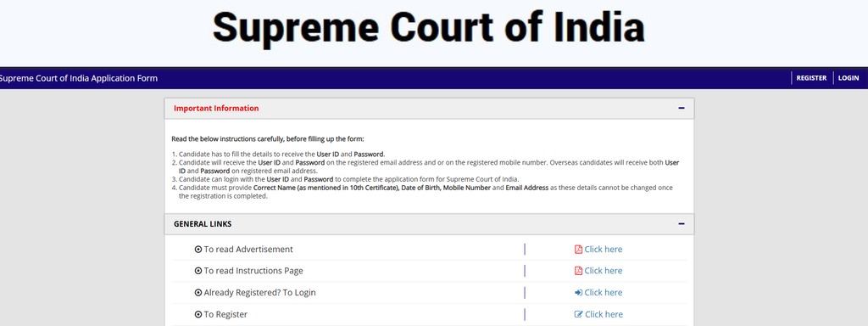This screenshot has width=868, height=326.
Task: Collapse the GENERAL LINKS panel
Action: (682, 224)
